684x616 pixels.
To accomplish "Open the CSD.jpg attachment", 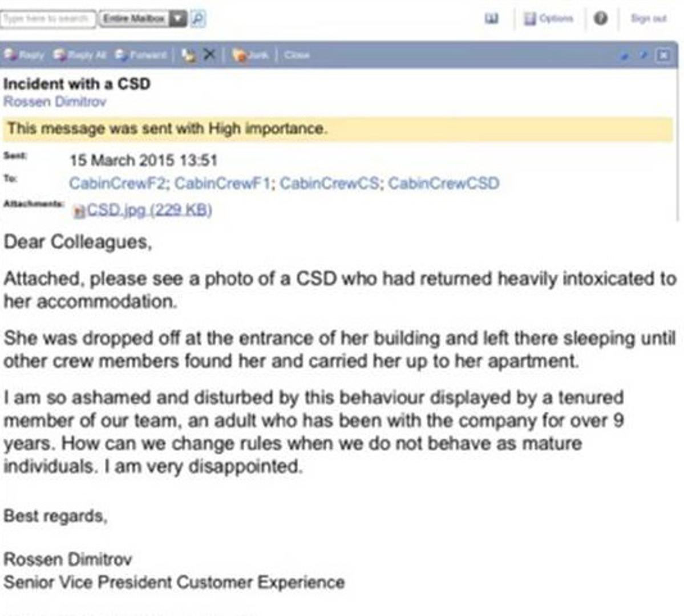I will point(149,210).
